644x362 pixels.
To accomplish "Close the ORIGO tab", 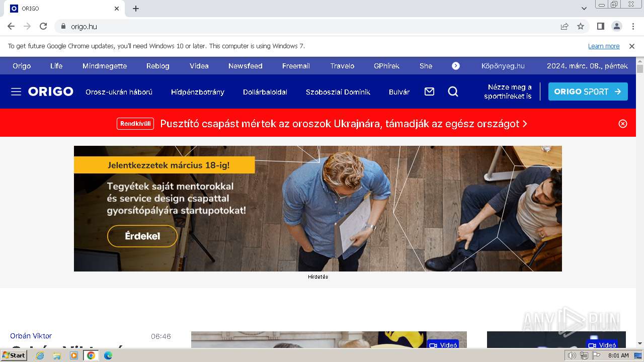I will tap(117, 9).
